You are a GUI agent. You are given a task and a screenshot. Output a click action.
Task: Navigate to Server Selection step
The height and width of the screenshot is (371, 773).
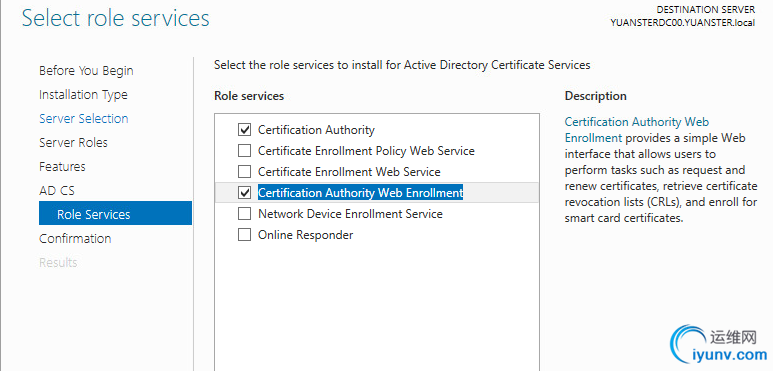(84, 118)
